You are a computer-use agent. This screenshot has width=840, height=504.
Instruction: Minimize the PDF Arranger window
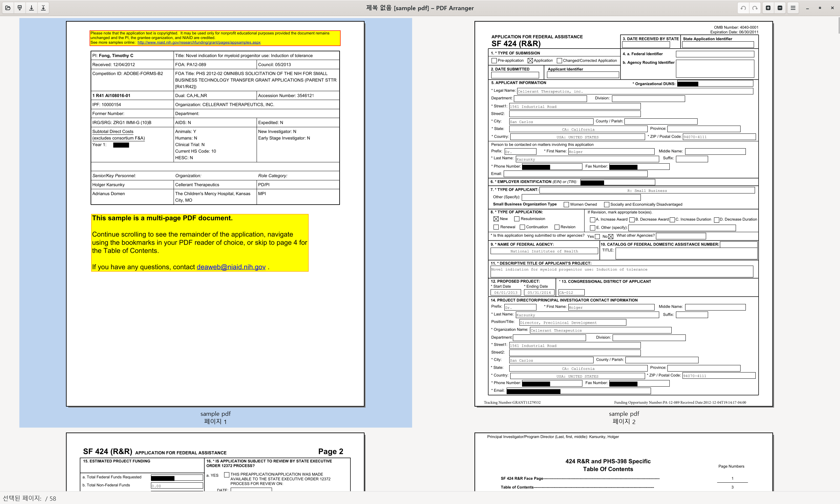(x=808, y=8)
